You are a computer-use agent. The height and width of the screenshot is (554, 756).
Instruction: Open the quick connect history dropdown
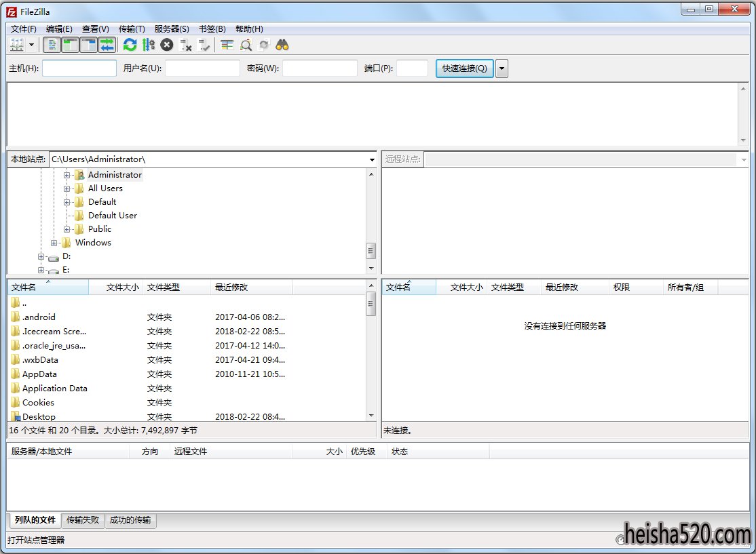(x=502, y=68)
